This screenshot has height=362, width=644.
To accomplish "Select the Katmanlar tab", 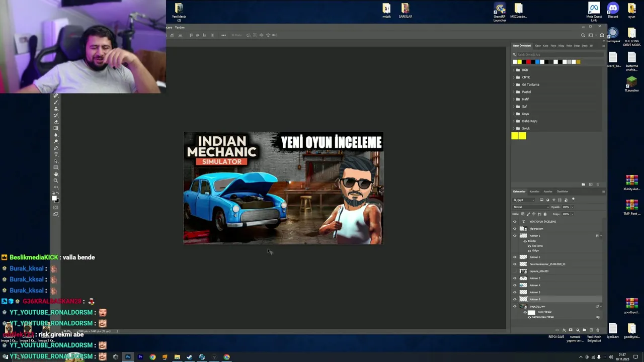I will click(519, 192).
